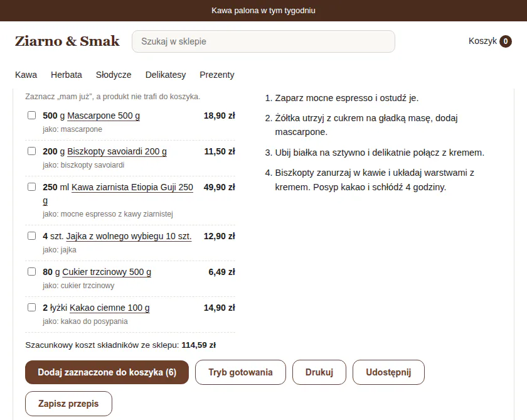Click recipe step 'Biszkopty zanurzaj w kawie'
The width and height of the screenshot is (527, 420).
375,180
